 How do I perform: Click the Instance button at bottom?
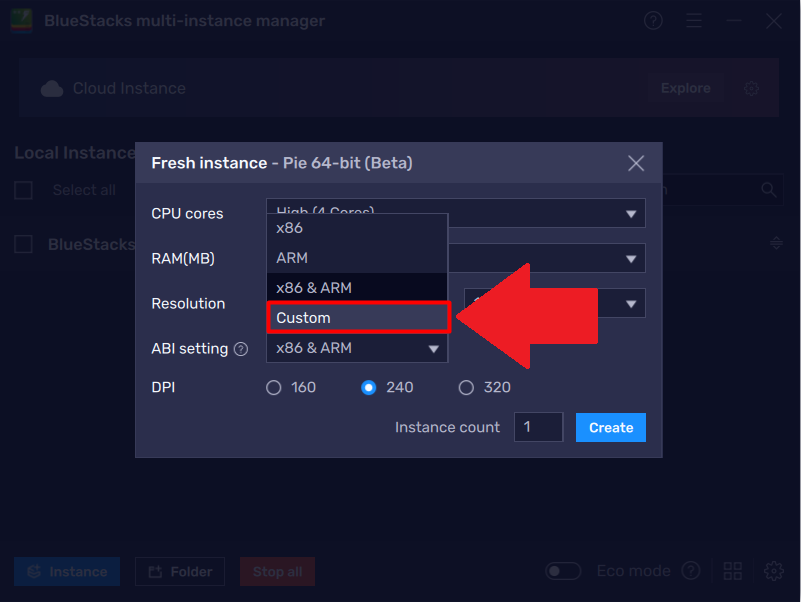coord(67,571)
